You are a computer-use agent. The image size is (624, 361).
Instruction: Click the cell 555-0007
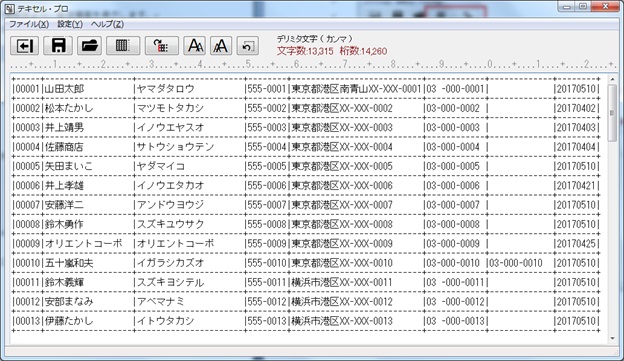coord(267,205)
